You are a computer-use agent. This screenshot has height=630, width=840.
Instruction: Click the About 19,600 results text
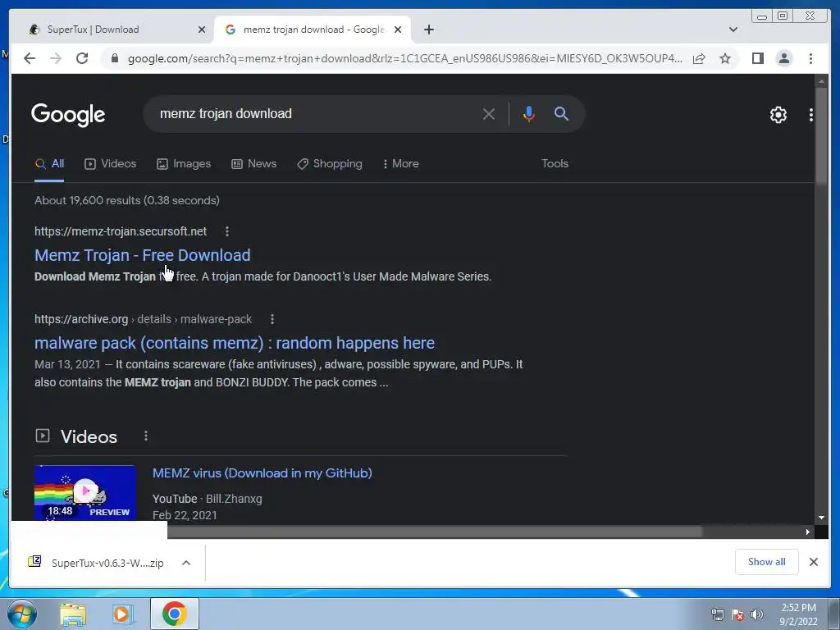tap(127, 200)
